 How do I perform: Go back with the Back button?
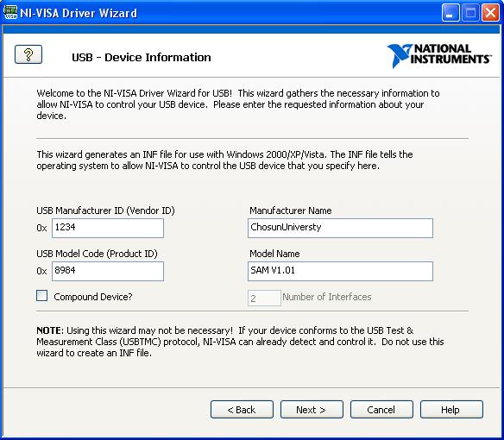pos(242,410)
